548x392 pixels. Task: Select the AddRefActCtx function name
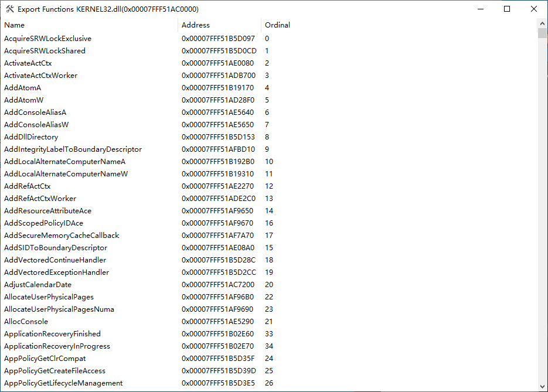[28, 186]
